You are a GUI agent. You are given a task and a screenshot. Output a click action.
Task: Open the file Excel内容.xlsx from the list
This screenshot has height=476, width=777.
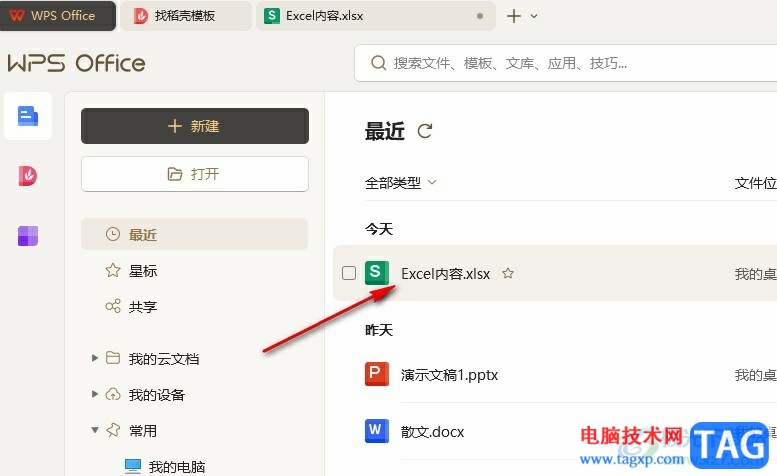(445, 273)
